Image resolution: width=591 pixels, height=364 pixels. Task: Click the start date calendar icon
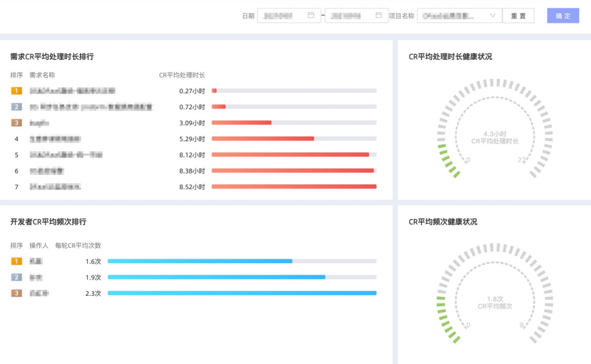[311, 15]
